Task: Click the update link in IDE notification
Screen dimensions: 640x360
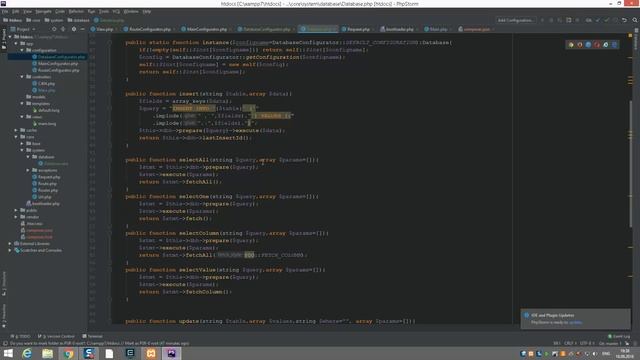Action: click(576, 322)
